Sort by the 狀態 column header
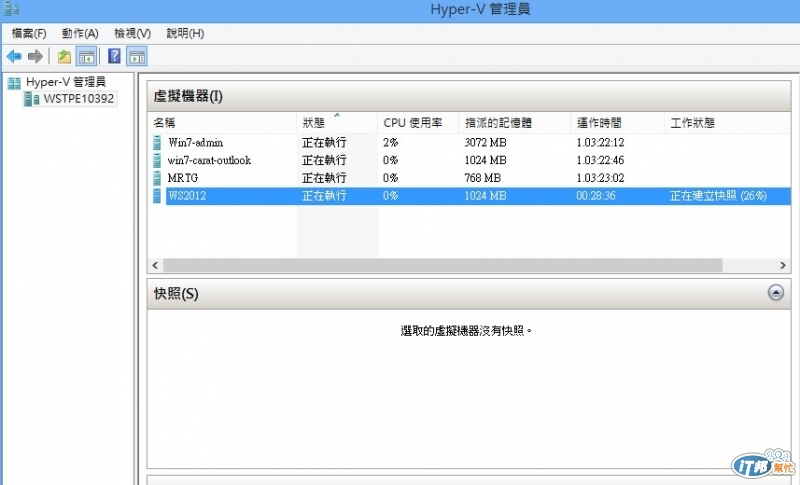The image size is (800, 485). (x=337, y=123)
